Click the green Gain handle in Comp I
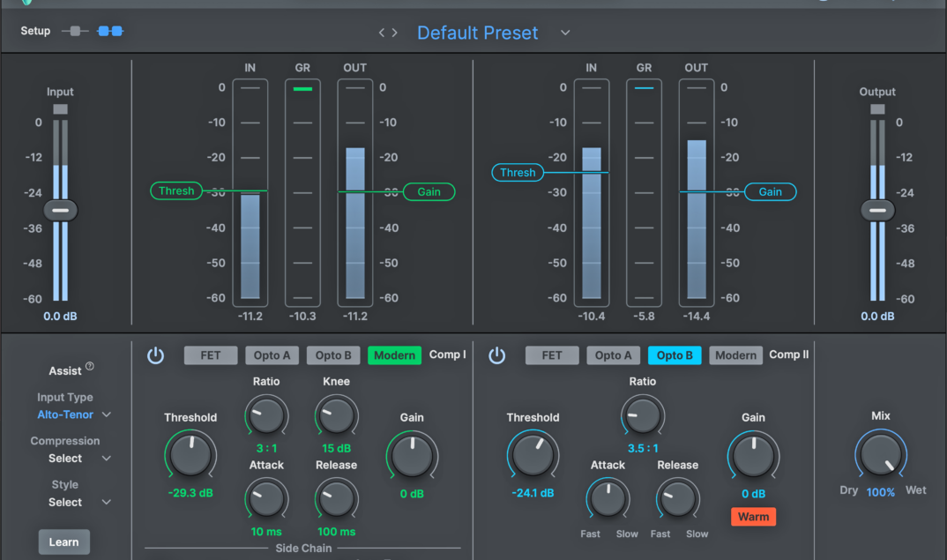This screenshot has height=560, width=947. 429,192
